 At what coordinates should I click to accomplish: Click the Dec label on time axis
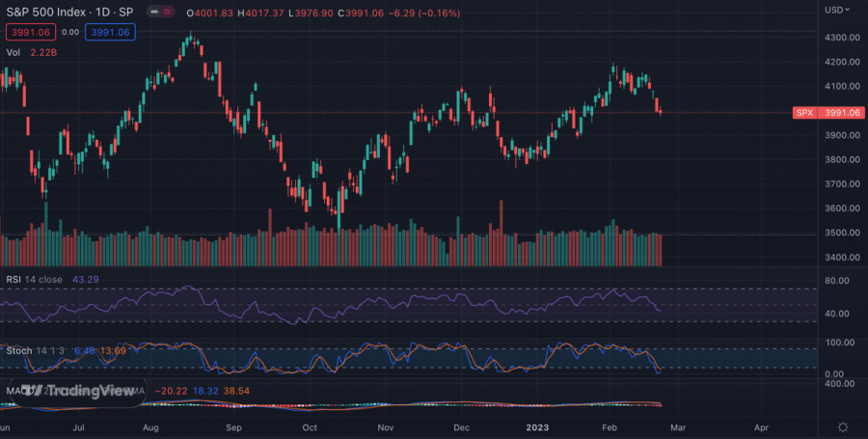[x=461, y=427]
